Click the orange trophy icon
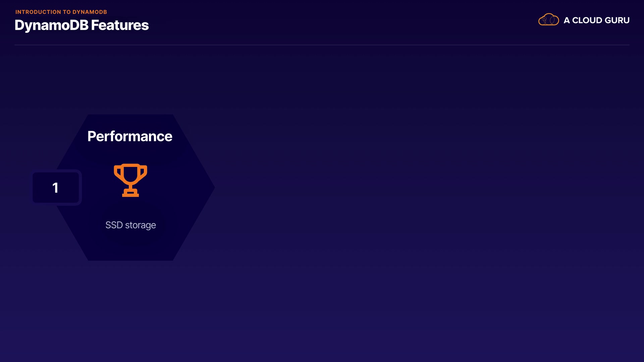 click(x=130, y=180)
